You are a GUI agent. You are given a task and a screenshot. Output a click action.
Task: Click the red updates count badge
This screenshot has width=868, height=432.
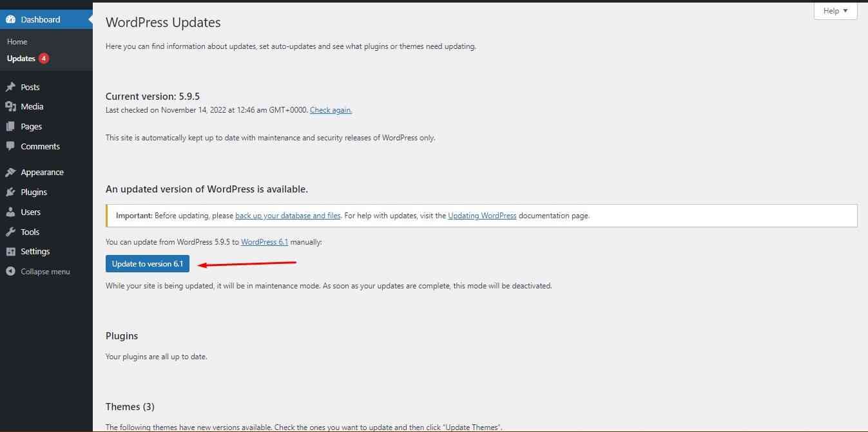[44, 59]
